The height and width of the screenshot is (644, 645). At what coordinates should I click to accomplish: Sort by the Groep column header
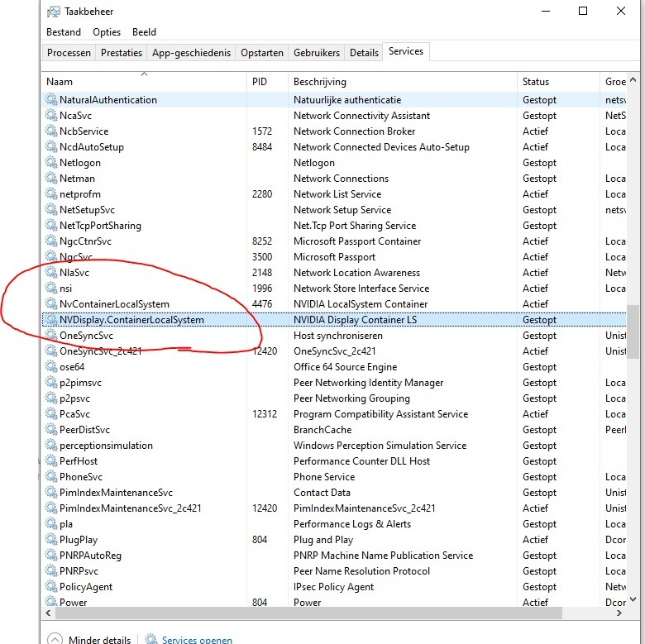(x=614, y=81)
